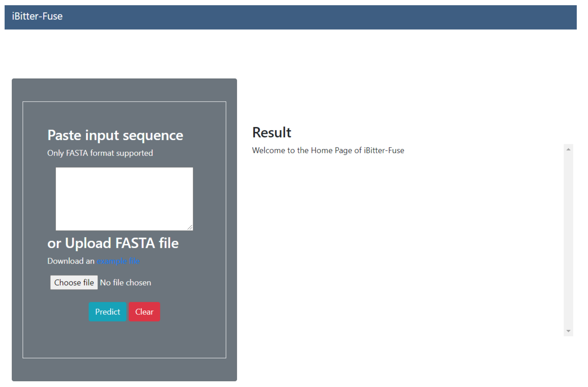
Task: Click Only FASTA format supported text
Action: pyautogui.click(x=100, y=153)
